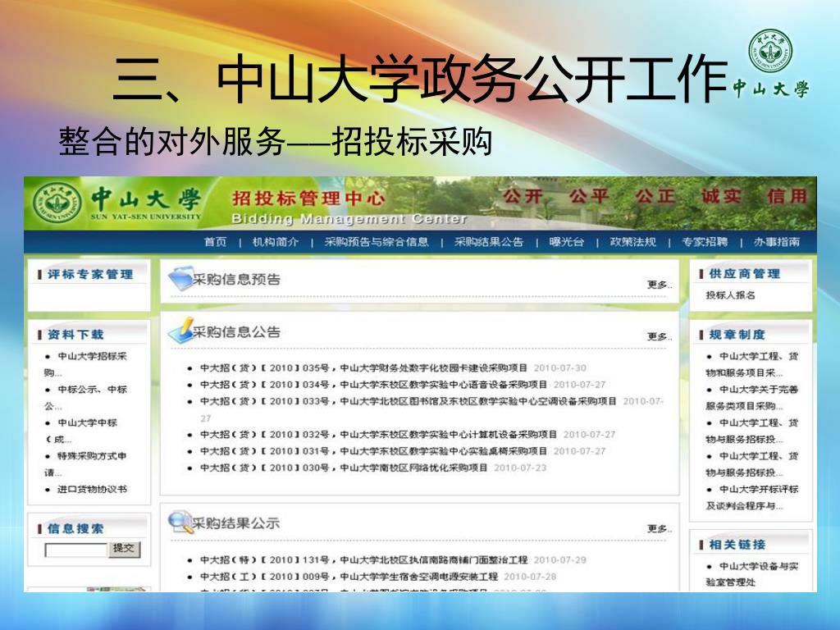Open result 131号 执信南路商铺门面整治工程
The image size is (840, 630).
[x=363, y=559]
